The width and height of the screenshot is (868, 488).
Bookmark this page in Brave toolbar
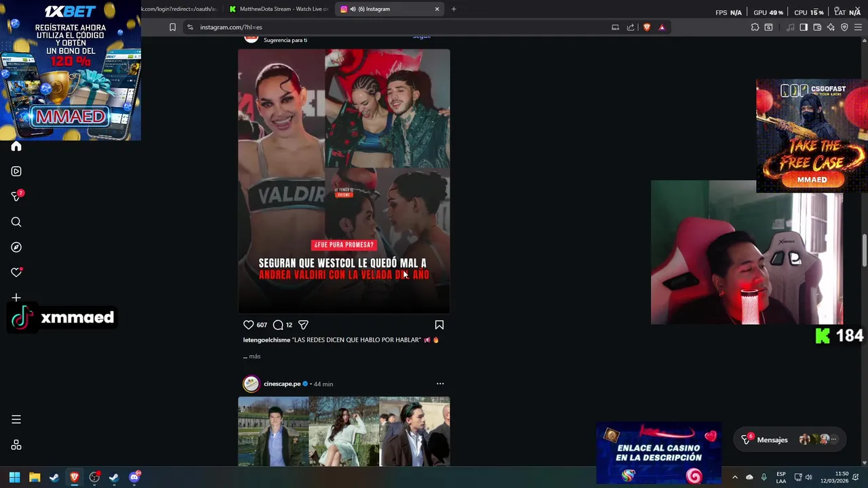(x=172, y=27)
